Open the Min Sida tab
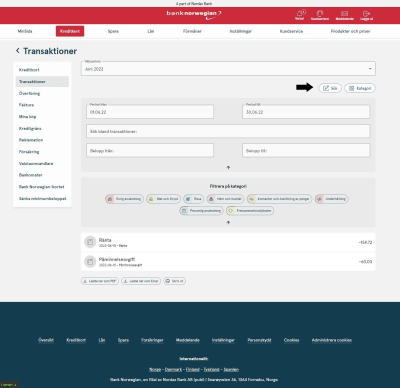Viewport: 400px width, 388px height. tap(25, 31)
